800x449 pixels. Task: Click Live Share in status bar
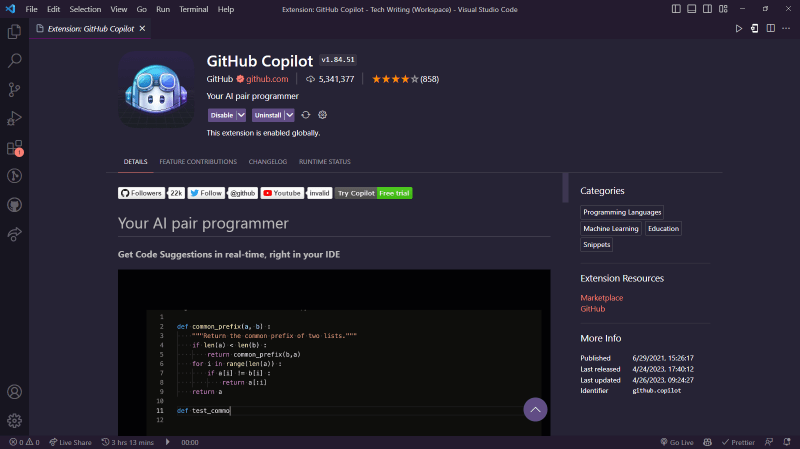tap(70, 442)
